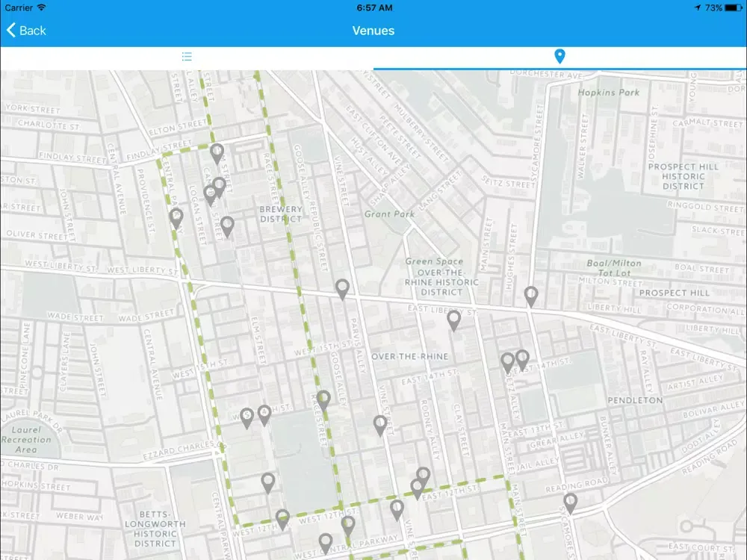The image size is (747, 560).
Task: Select the pin on the West Central Parkway label
Action: (326, 544)
